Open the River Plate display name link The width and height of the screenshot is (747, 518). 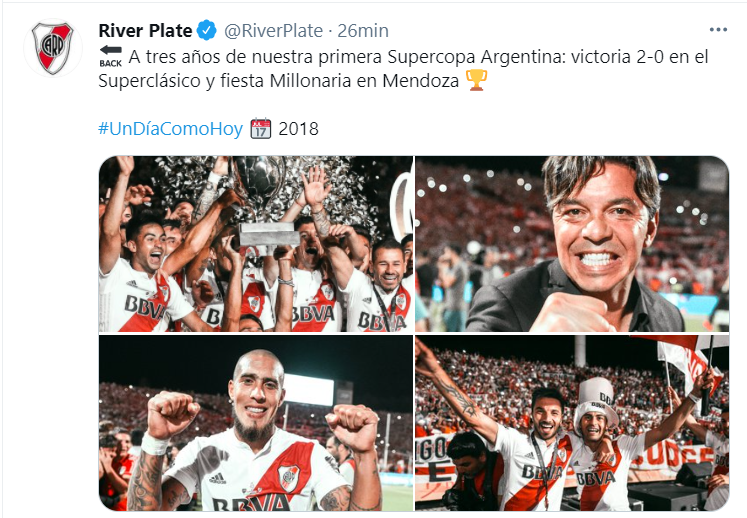tap(145, 31)
